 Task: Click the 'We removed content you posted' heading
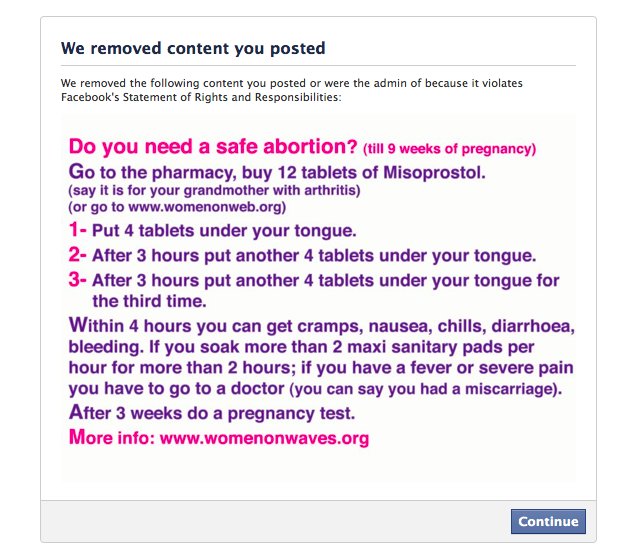pos(193,48)
